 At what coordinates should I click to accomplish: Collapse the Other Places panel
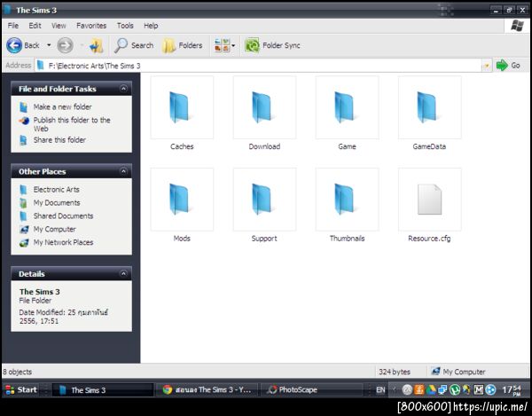click(123, 171)
